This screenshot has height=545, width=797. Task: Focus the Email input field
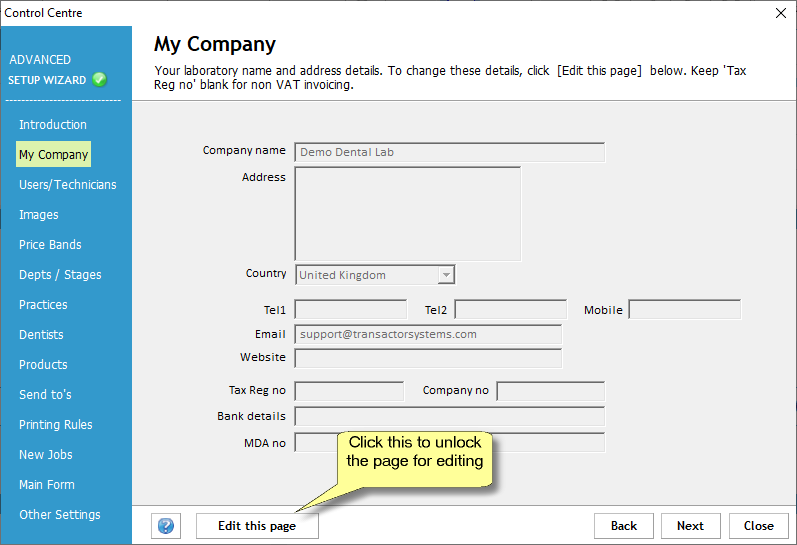pyautogui.click(x=427, y=335)
